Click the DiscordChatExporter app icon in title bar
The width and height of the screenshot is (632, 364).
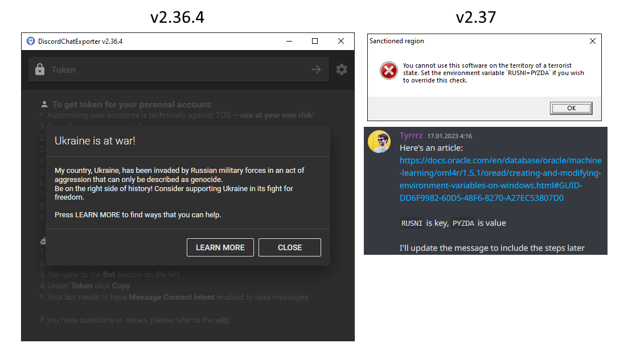31,41
